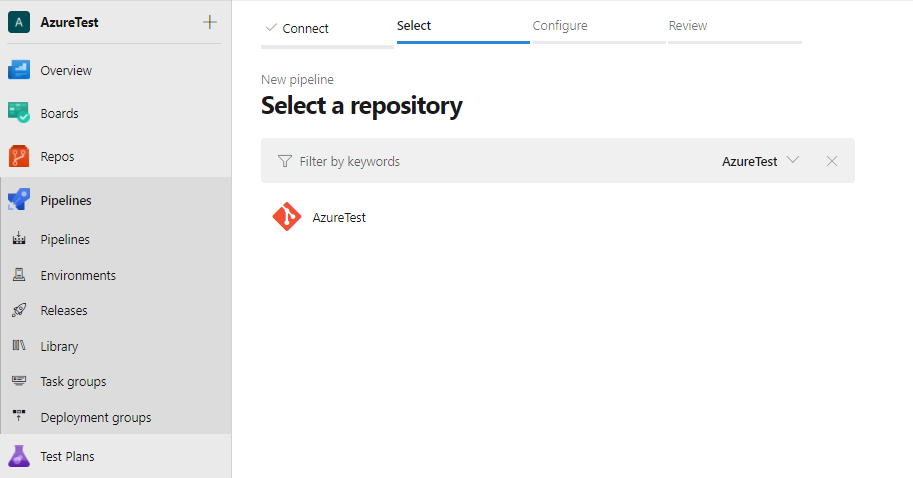
Task: Open the Boards icon
Action: click(x=19, y=114)
